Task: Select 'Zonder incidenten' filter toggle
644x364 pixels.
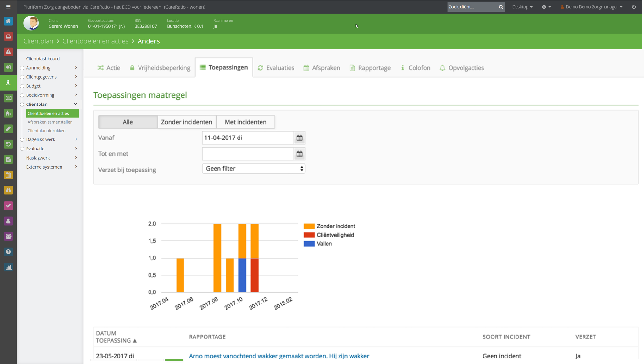Action: coord(187,122)
